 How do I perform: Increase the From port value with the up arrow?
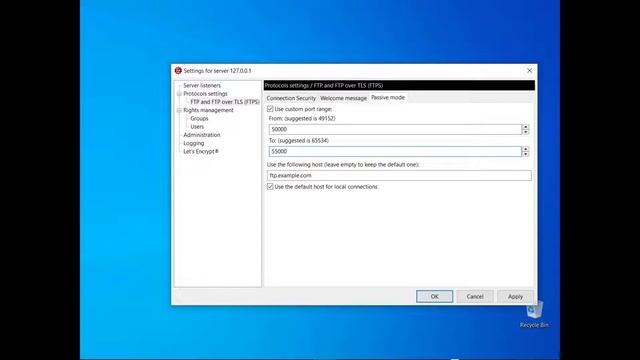525,127
